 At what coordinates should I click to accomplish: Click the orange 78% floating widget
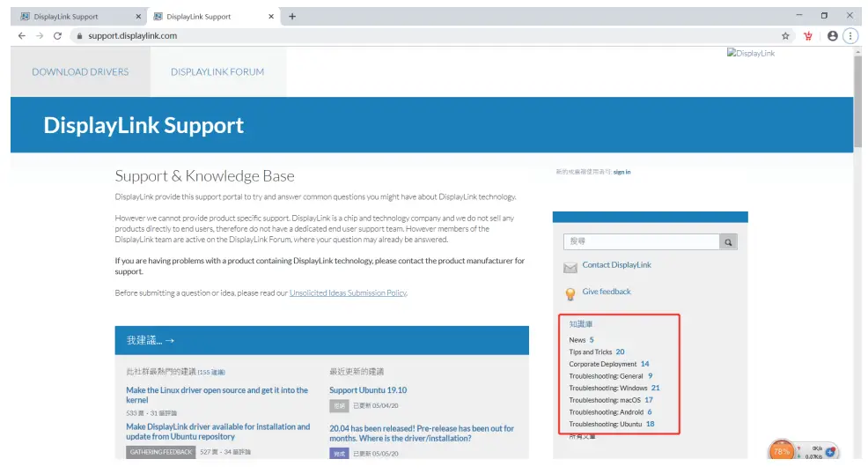click(x=781, y=451)
